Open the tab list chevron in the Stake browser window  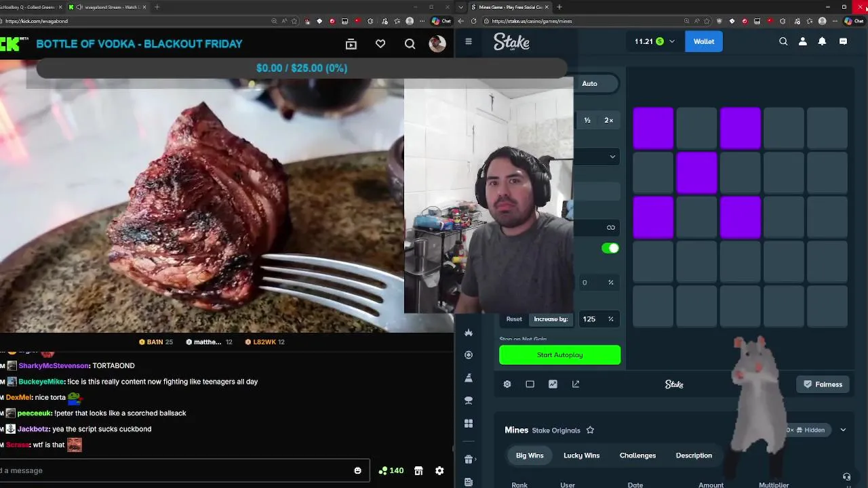pyautogui.click(x=461, y=7)
